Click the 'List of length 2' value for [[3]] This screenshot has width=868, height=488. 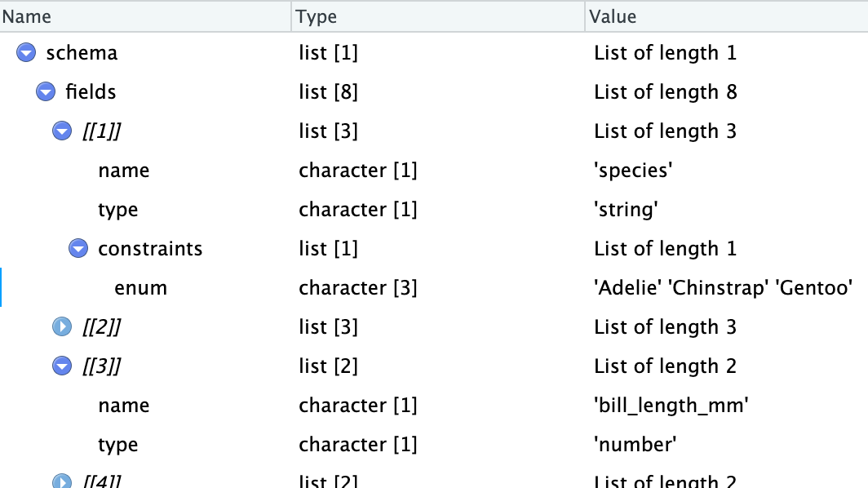click(x=666, y=366)
